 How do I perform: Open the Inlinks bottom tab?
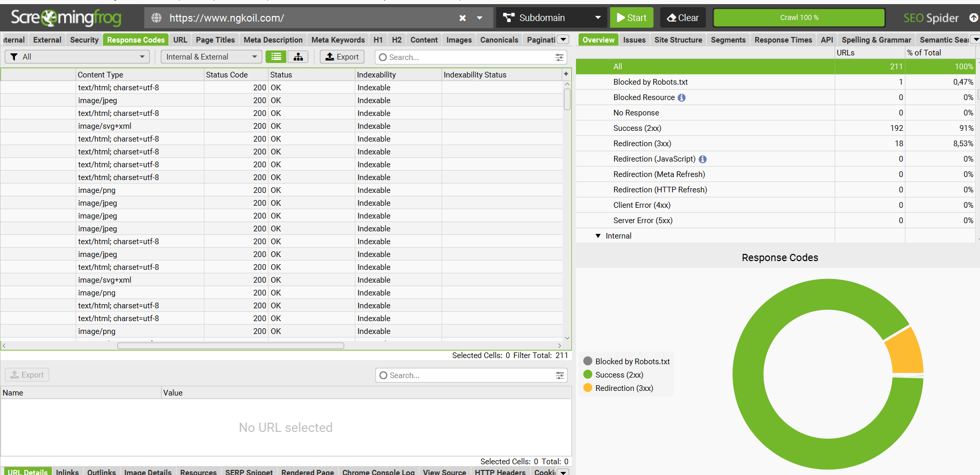tap(67, 471)
